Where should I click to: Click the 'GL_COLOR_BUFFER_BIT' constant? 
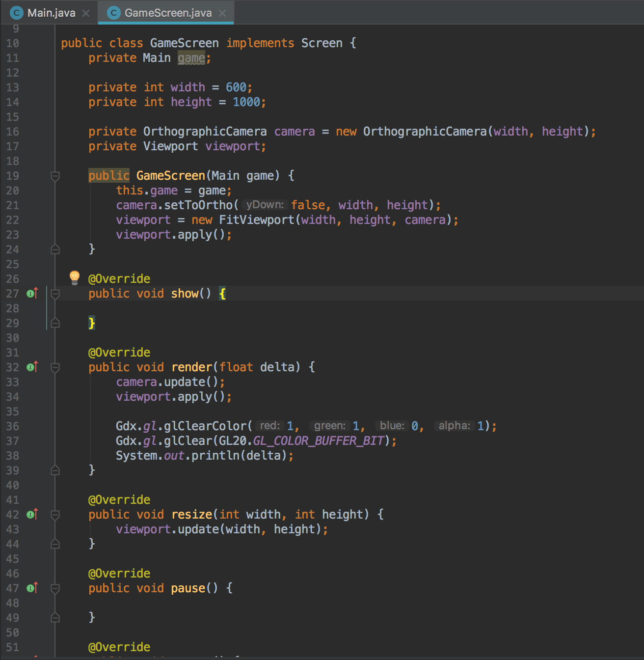click(x=319, y=441)
